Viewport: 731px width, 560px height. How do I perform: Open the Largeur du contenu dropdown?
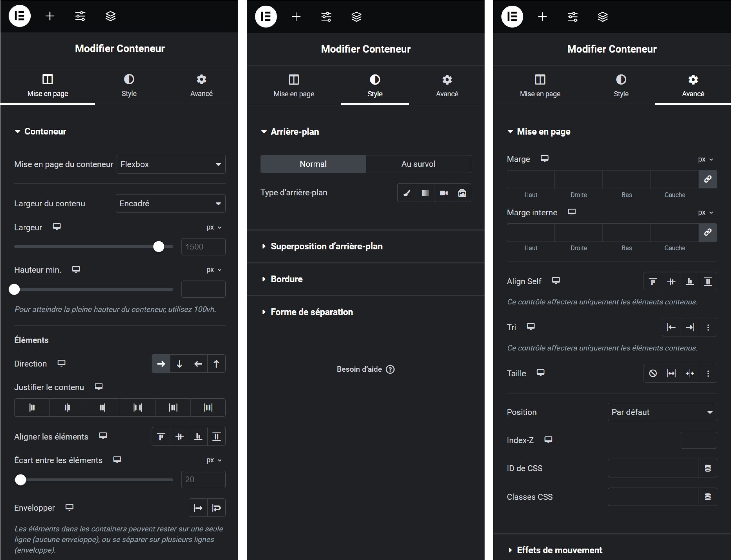(x=171, y=204)
